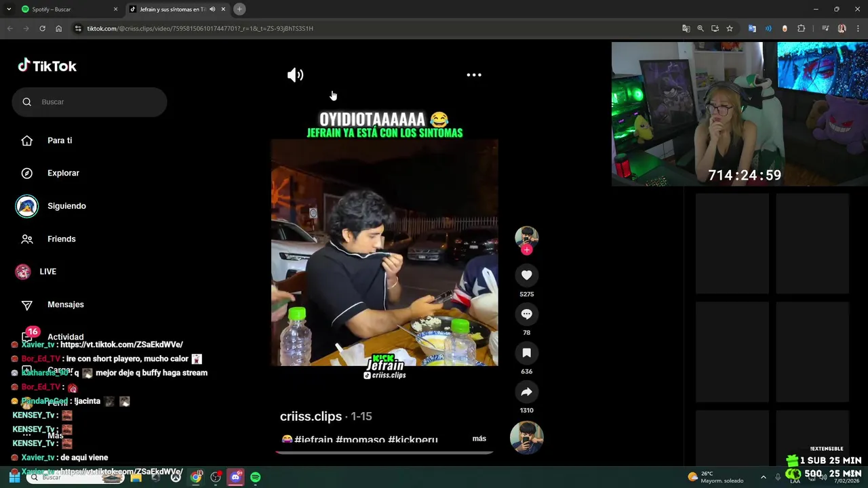Open the creator avatar above like button
Viewport: 868px width, 488px height.
[527, 237]
